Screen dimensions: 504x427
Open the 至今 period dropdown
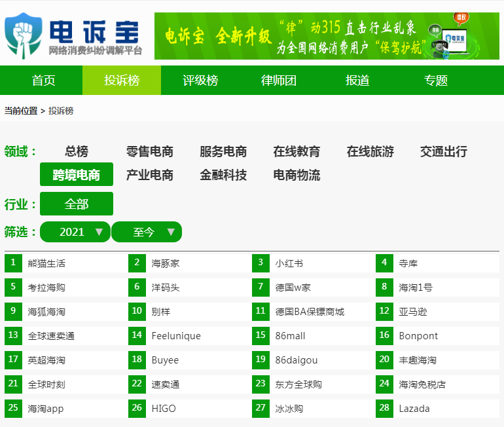(147, 232)
